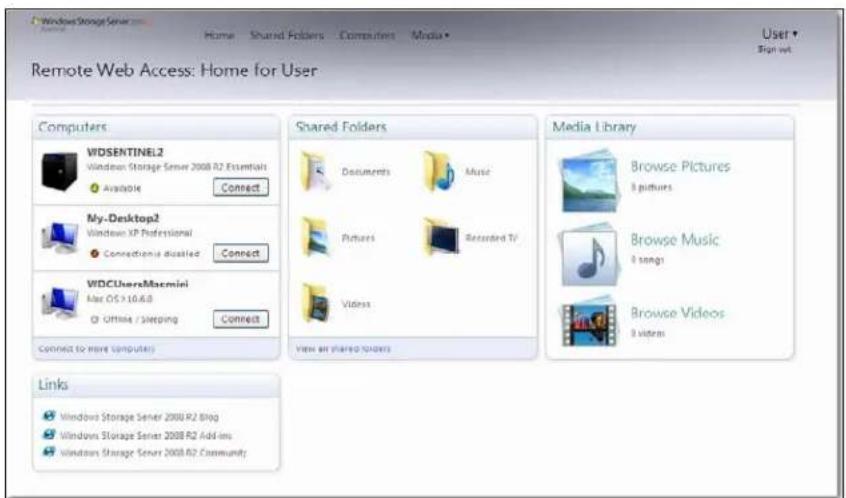Image resolution: width=846 pixels, height=498 pixels.
Task: Click the Pictures folder label
Action: tap(358, 237)
